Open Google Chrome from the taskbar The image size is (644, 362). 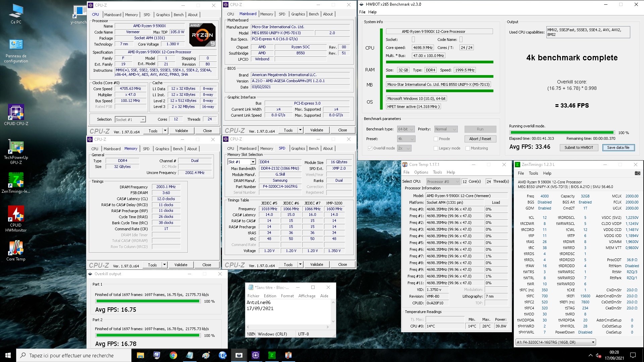(x=173, y=355)
